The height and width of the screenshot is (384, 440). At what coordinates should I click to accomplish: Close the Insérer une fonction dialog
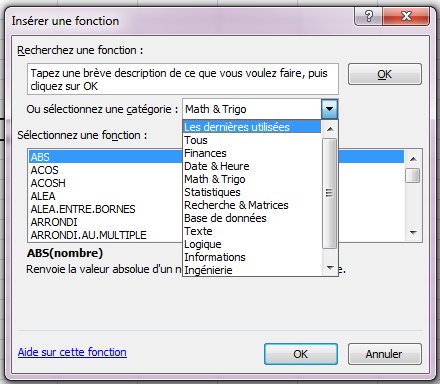click(x=406, y=16)
